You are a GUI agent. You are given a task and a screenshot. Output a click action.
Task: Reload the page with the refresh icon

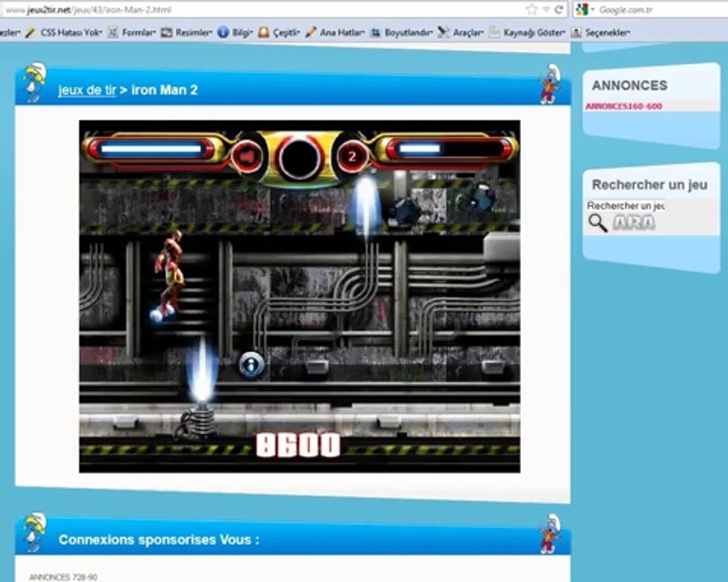coord(559,9)
